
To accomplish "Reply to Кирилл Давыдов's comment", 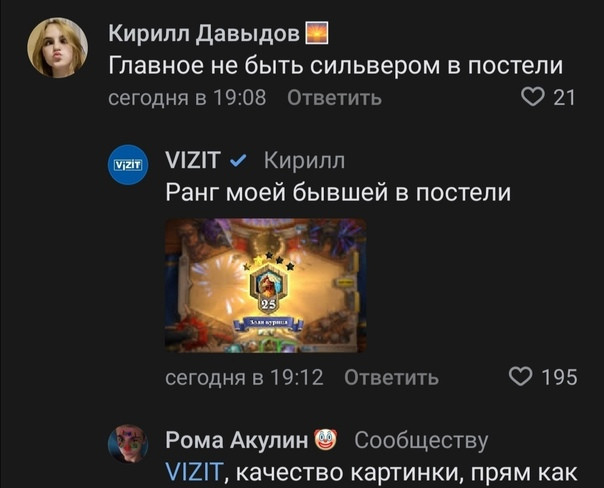I will 334,98.
